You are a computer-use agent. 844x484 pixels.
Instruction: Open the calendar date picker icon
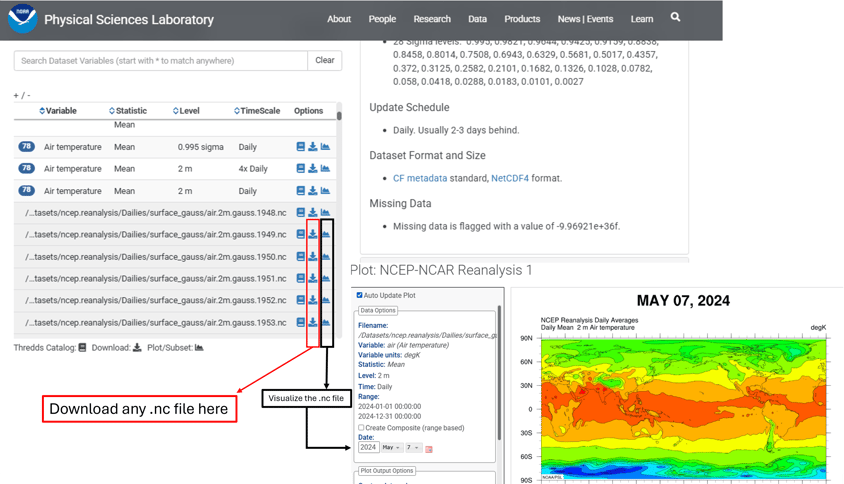tap(429, 449)
